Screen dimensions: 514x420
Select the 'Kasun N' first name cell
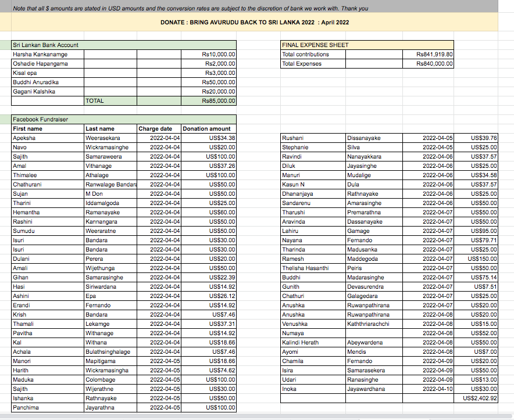pos(313,185)
